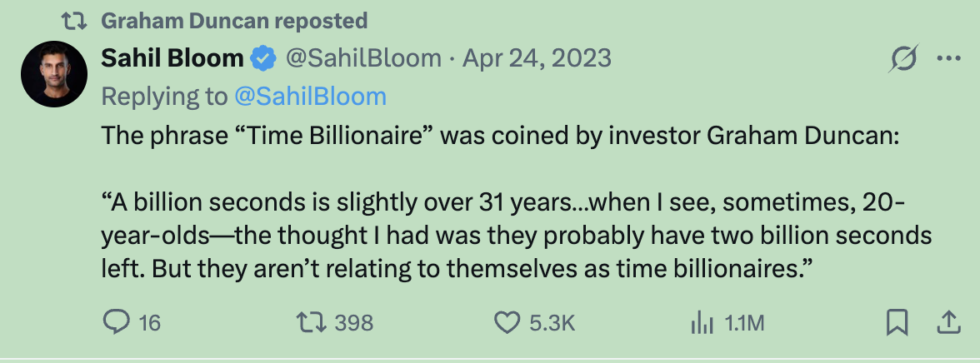Click the 398 reposts count
Viewport: 980px width, 363px height.
click(354, 323)
